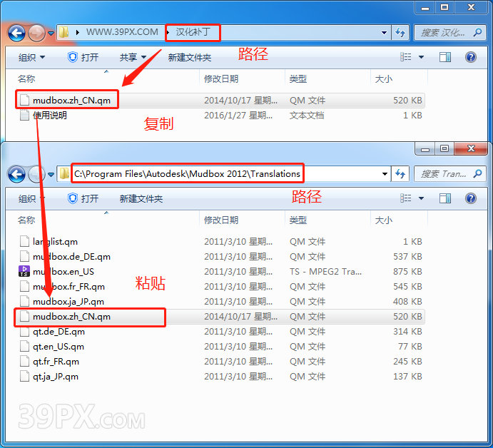Image resolution: width=493 pixels, height=448 pixels.
Task: Click 新建文件夹 in the 汉化补丁 window
Action: pyautogui.click(x=190, y=57)
